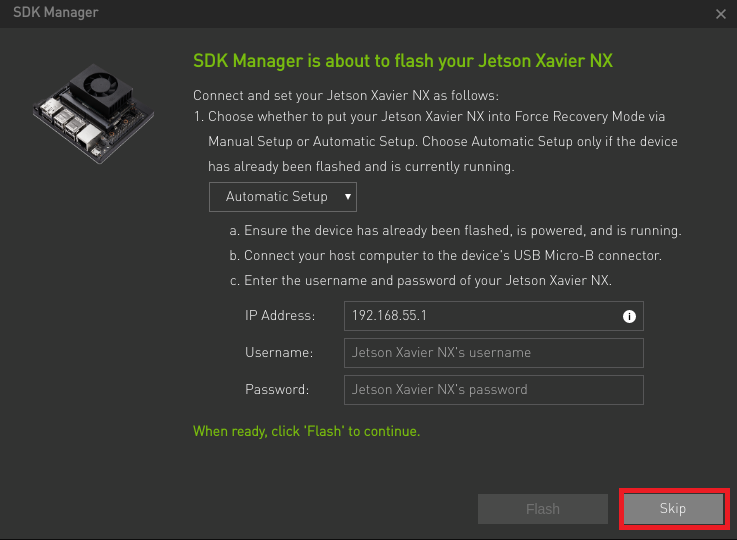Click the Automatic Setup dropdown arrow

pyautogui.click(x=348, y=196)
